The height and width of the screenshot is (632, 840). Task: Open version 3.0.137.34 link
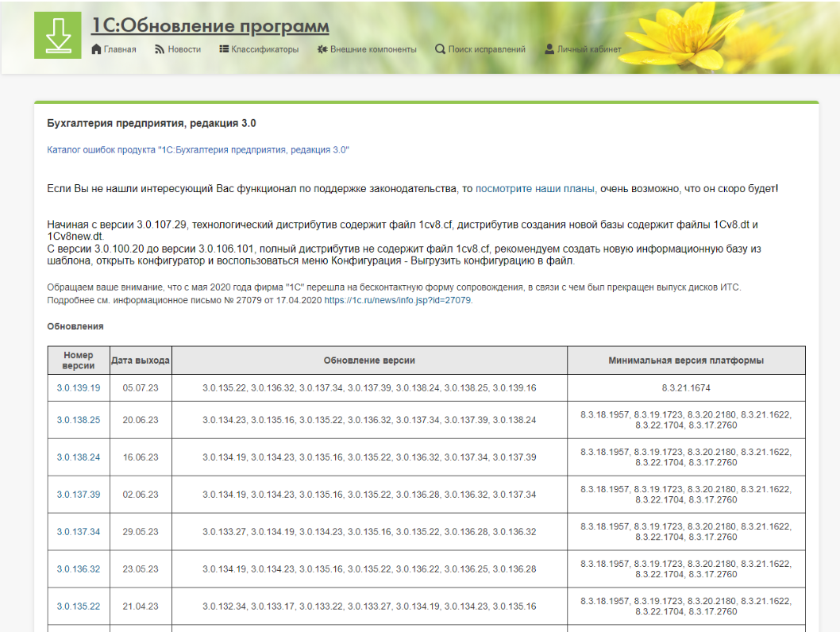point(79,532)
